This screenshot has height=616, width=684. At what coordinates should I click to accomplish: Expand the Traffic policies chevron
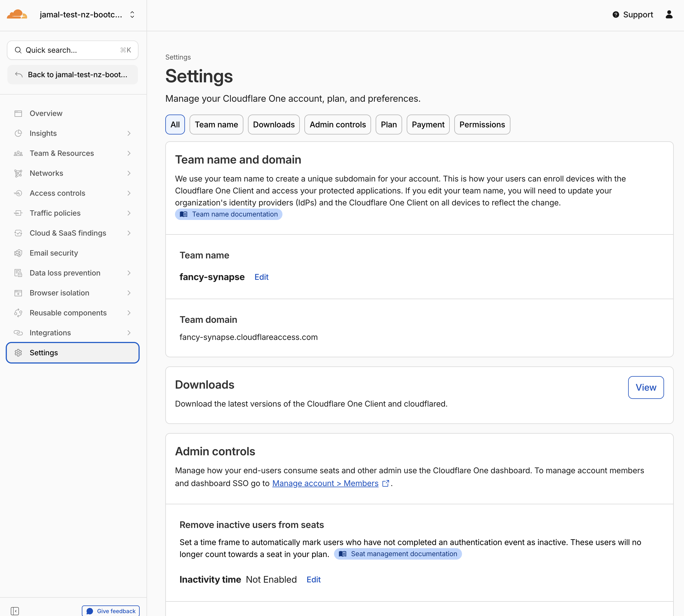pyautogui.click(x=129, y=213)
